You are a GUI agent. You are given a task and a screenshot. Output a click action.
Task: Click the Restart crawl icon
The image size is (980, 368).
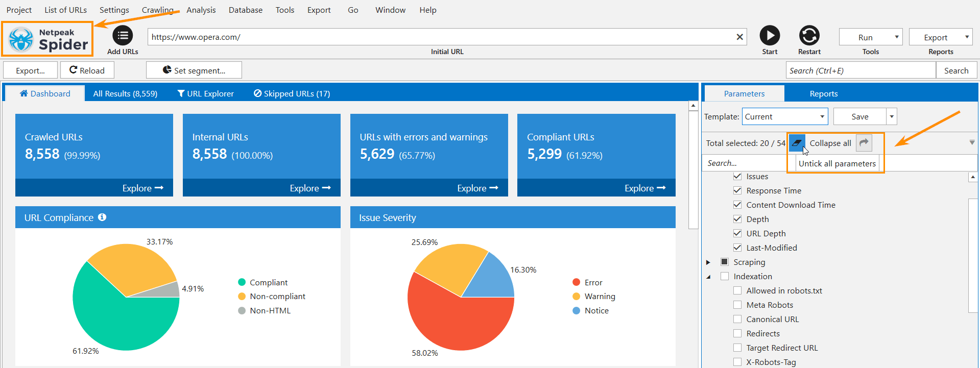pos(809,35)
